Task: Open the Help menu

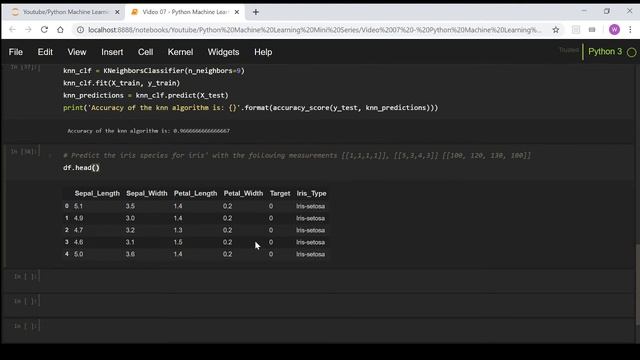Action: pos(263,52)
